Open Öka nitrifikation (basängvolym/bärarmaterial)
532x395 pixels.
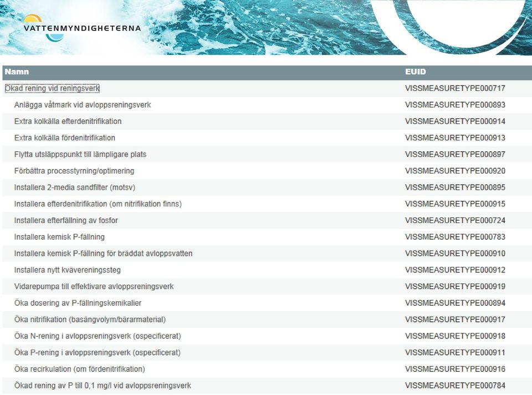tap(90, 320)
